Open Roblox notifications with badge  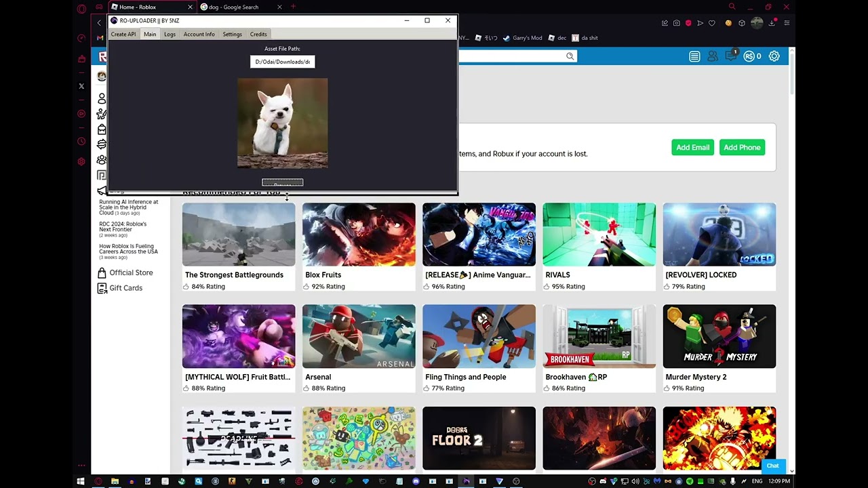click(731, 56)
